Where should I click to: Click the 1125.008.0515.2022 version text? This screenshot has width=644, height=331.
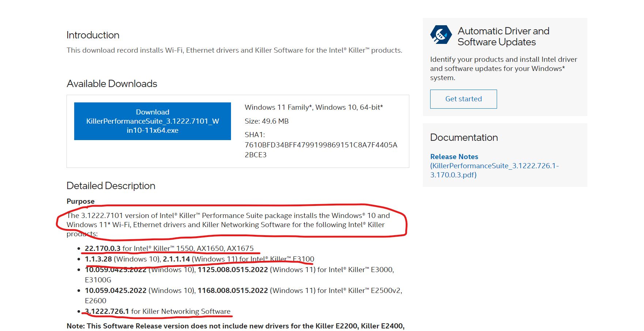point(232,270)
